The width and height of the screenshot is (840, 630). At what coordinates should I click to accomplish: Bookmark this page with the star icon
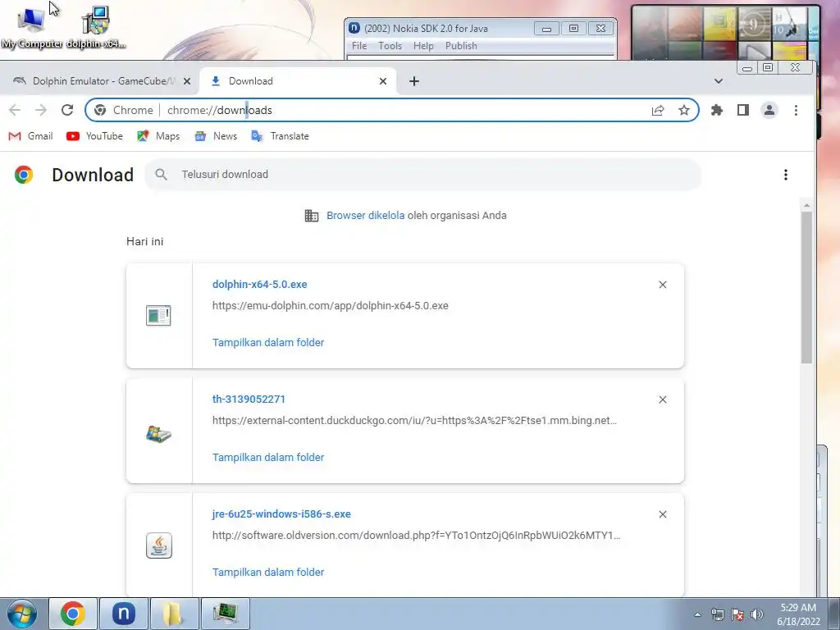684,111
